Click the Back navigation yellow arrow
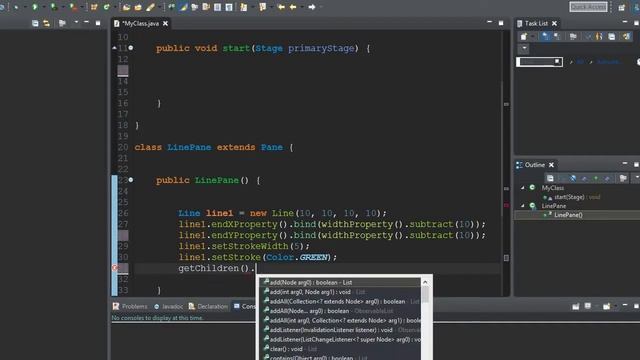640x360 pixels. tap(293, 7)
